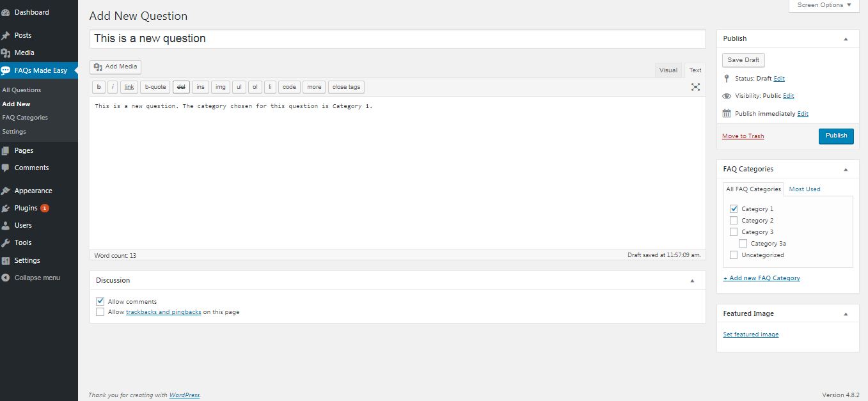This screenshot has height=401, width=868.
Task: Click the li quicktag button
Action: pyautogui.click(x=271, y=87)
